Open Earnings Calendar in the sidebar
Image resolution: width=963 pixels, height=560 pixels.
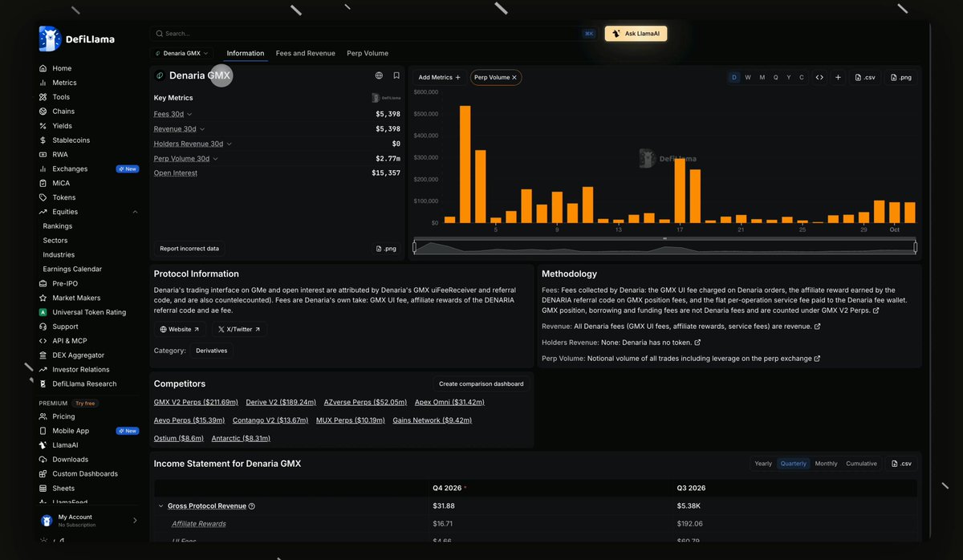tap(72, 269)
